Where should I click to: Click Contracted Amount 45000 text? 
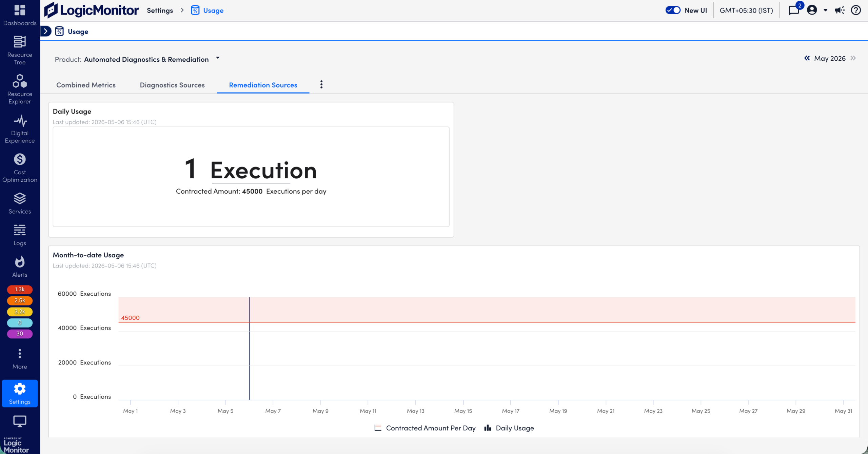[251, 191]
